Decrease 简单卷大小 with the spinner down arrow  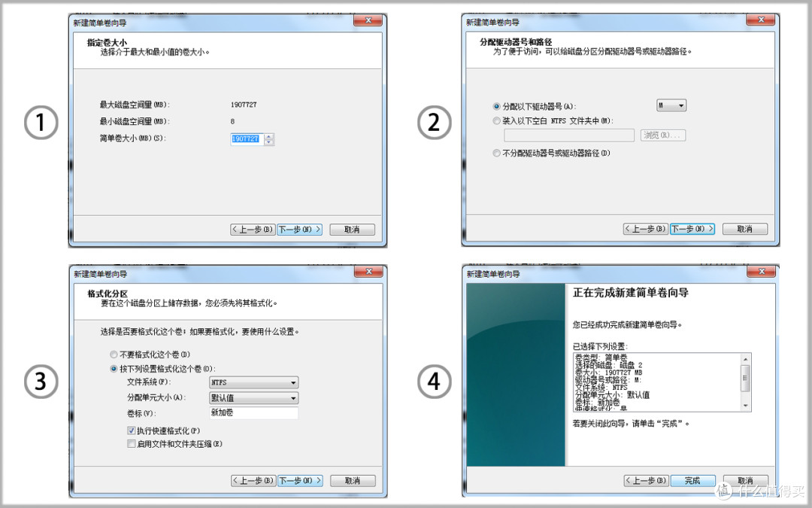(x=268, y=142)
